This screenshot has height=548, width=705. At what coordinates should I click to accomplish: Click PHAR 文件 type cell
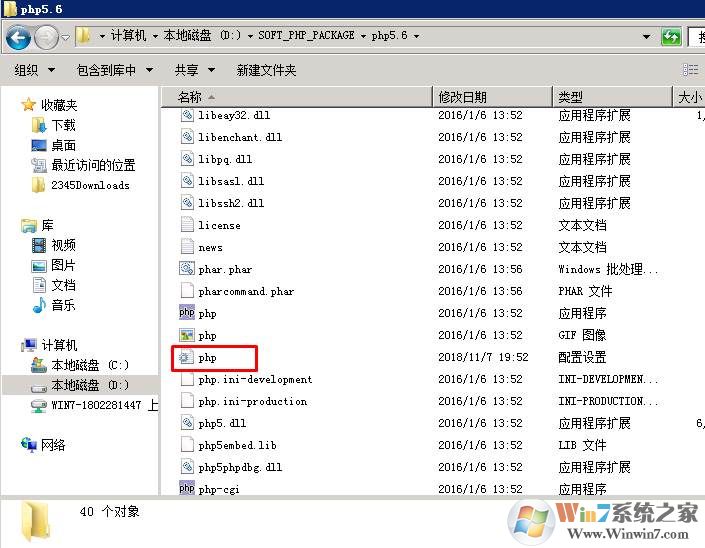(585, 291)
